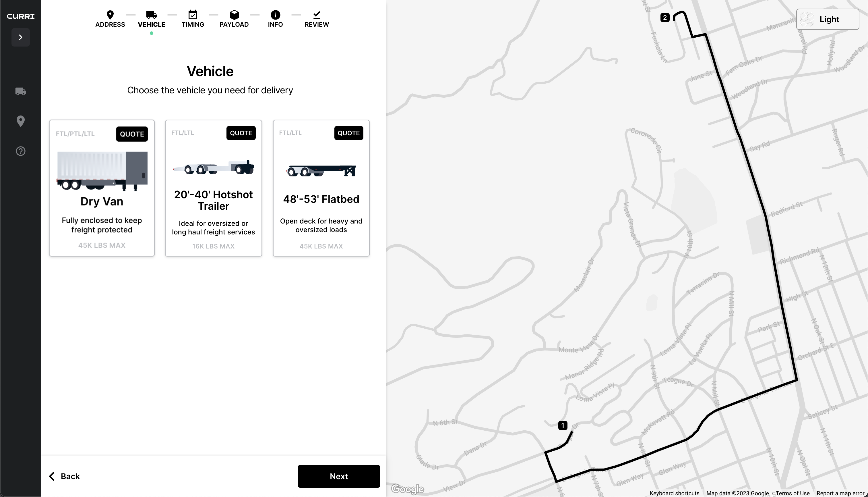The width and height of the screenshot is (868, 497).
Task: Click the Vehicle step truck icon
Action: point(151,15)
